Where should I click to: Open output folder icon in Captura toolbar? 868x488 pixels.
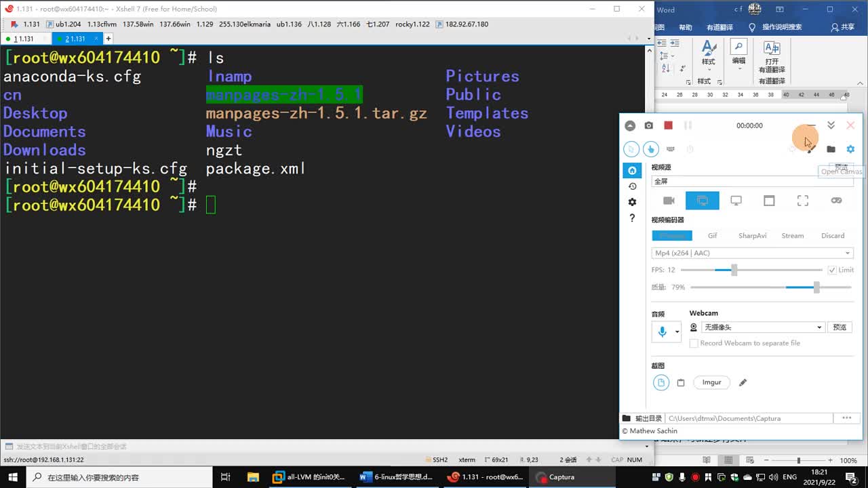[x=831, y=149]
